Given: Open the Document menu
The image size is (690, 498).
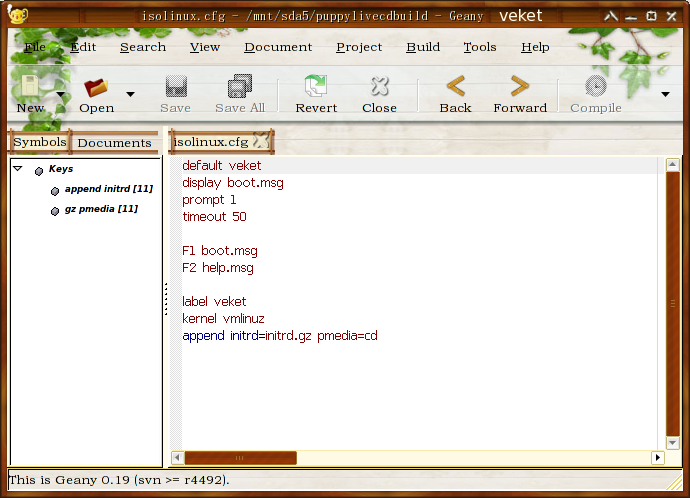Looking at the screenshot, I should [278, 47].
